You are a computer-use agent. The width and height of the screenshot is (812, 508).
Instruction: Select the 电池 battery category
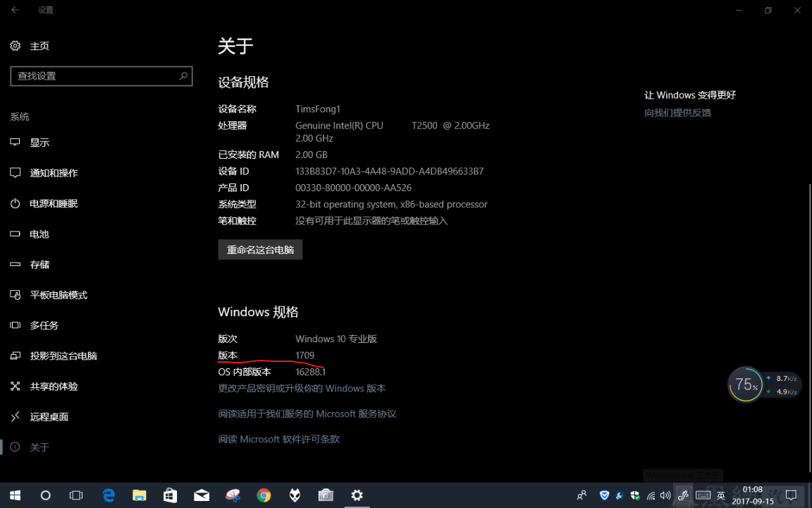click(39, 234)
